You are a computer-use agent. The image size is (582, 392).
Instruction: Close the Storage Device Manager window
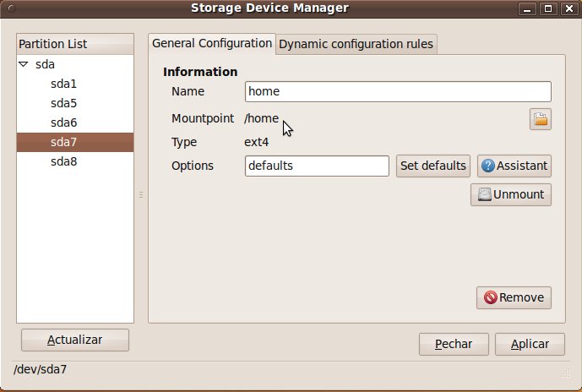(x=569, y=8)
